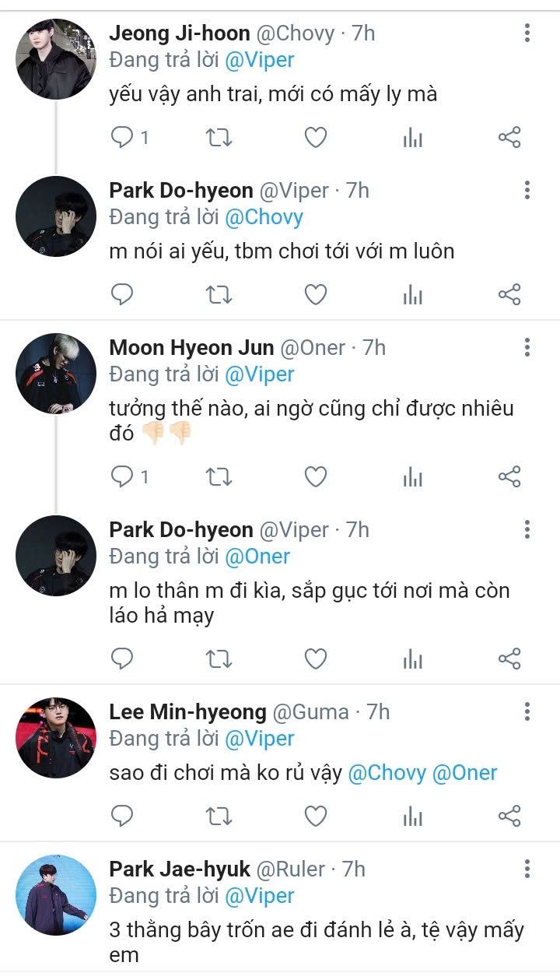
Task: Reply to Lee Min-hyeong's tweet
Action: [123, 816]
